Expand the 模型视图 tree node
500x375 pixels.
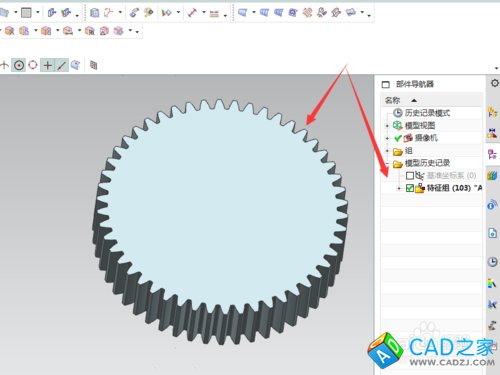[x=387, y=126]
